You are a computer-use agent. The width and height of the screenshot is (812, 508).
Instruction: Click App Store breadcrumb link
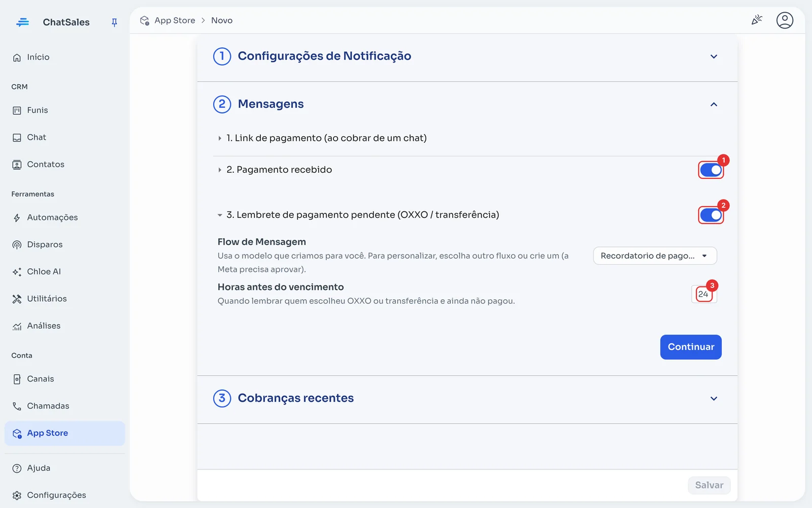(x=175, y=20)
